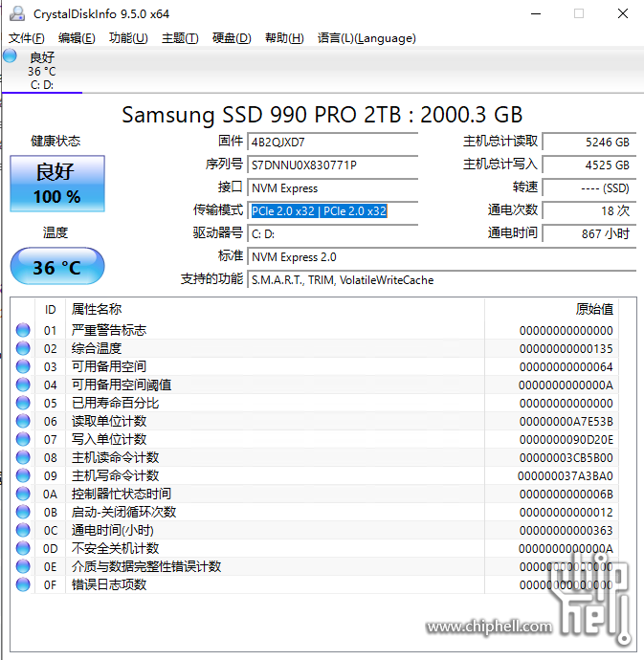Click status orb for row 0B 启动-关闭循环次数
The width and height of the screenshot is (644, 660).
point(23,512)
